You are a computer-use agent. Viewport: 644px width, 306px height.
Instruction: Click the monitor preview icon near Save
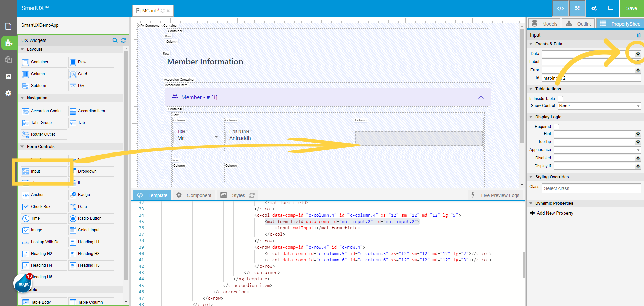(x=610, y=8)
